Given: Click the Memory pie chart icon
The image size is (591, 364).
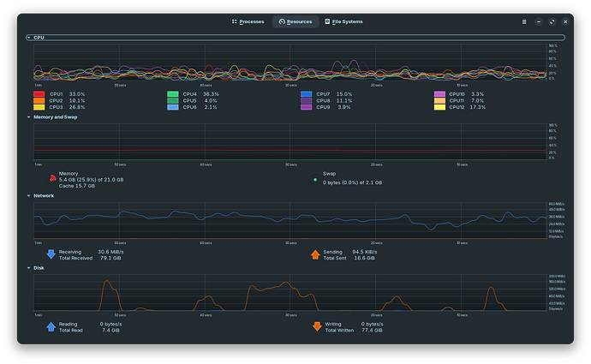Looking at the screenshot, I should (52, 179).
